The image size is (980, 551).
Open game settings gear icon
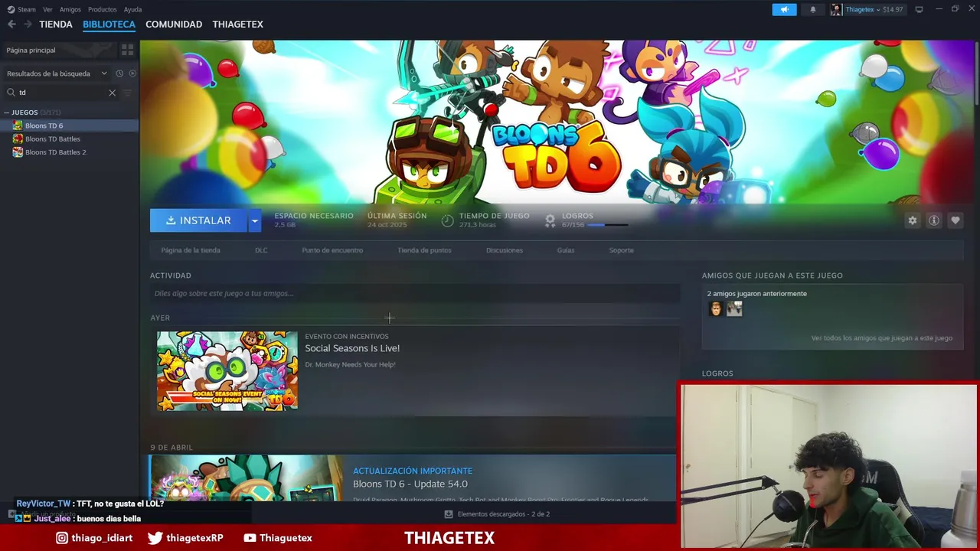[x=912, y=220]
